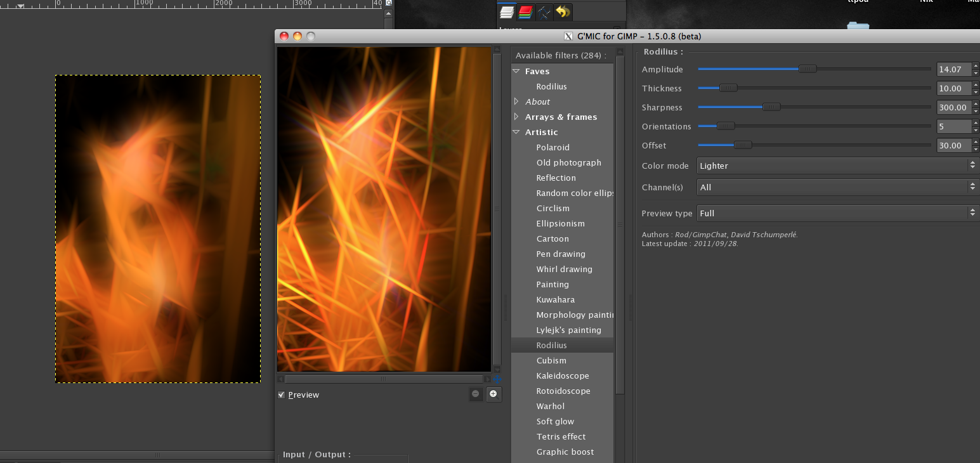Click the Thickness slider handle
Viewport: 980px width, 463px height.
728,88
